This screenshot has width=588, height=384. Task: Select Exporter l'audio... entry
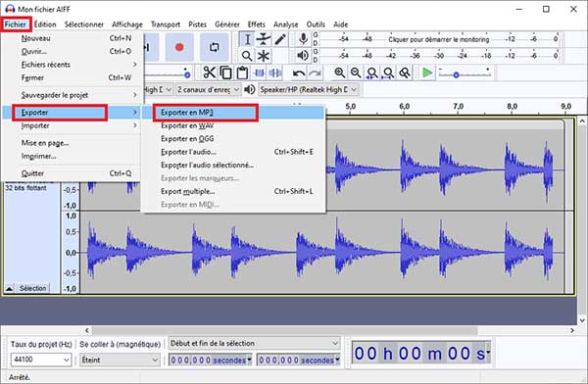(x=233, y=152)
